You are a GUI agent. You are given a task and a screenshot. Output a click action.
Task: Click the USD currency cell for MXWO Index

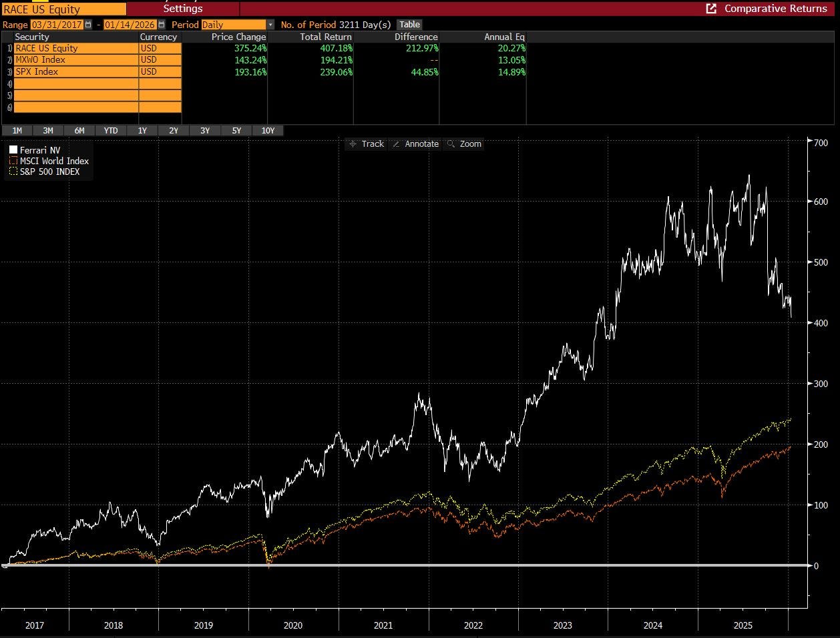160,59
